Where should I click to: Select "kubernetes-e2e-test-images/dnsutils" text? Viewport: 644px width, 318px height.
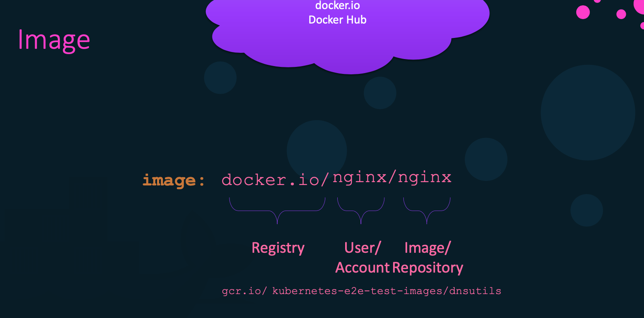point(386,291)
